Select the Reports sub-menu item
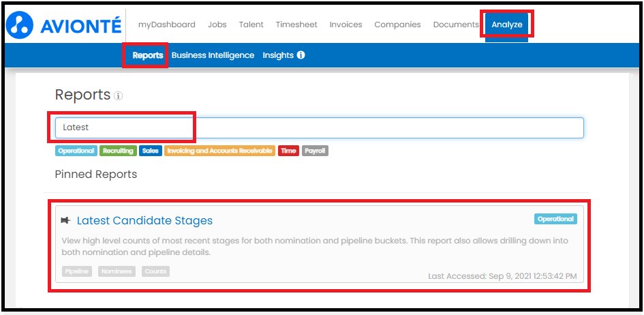Image resolution: width=644 pixels, height=315 pixels. pos(147,55)
